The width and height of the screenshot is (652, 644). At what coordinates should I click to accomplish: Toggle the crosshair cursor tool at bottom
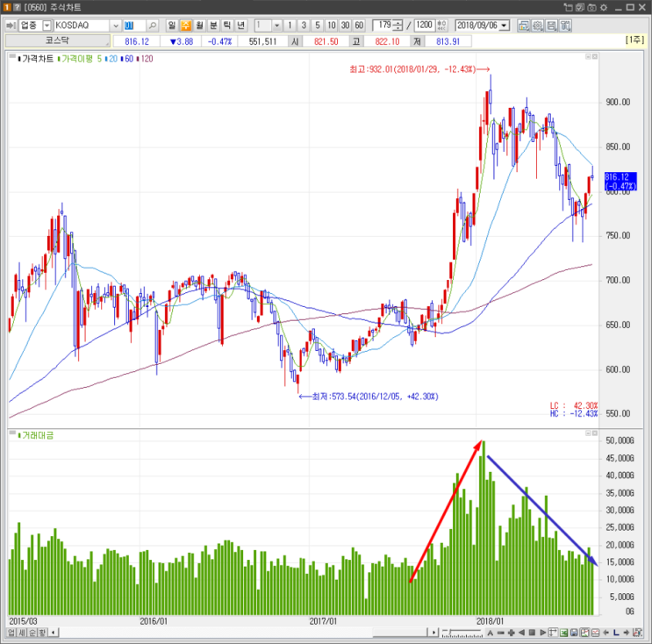coord(553,633)
